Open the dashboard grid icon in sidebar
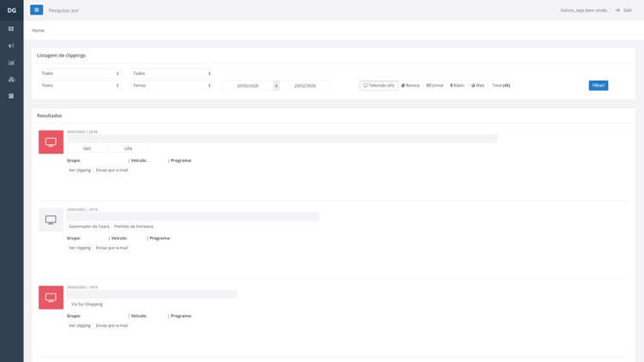The image size is (644, 362). point(11,28)
